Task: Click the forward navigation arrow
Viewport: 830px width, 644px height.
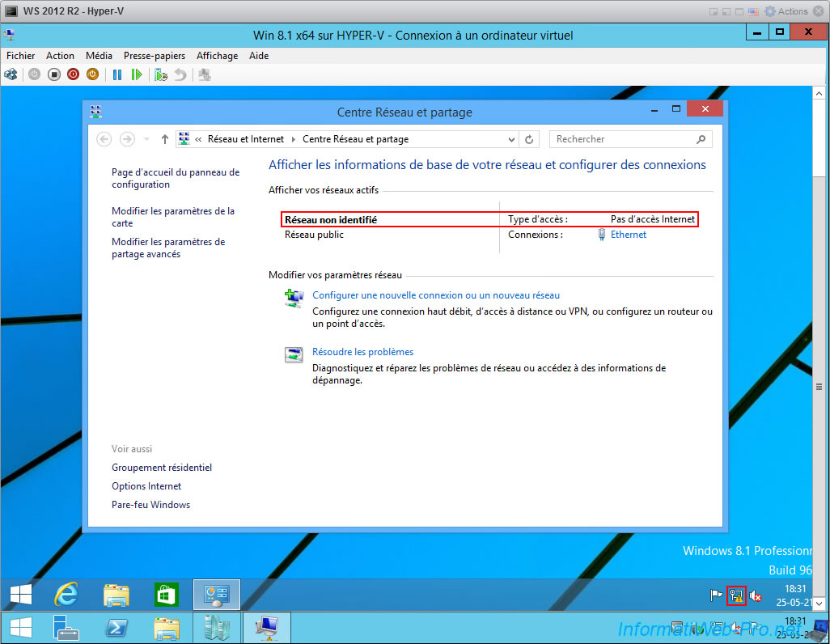Action: click(127, 139)
